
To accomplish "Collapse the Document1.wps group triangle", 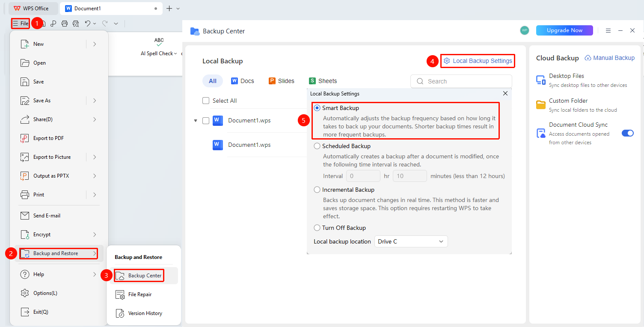I will point(196,121).
